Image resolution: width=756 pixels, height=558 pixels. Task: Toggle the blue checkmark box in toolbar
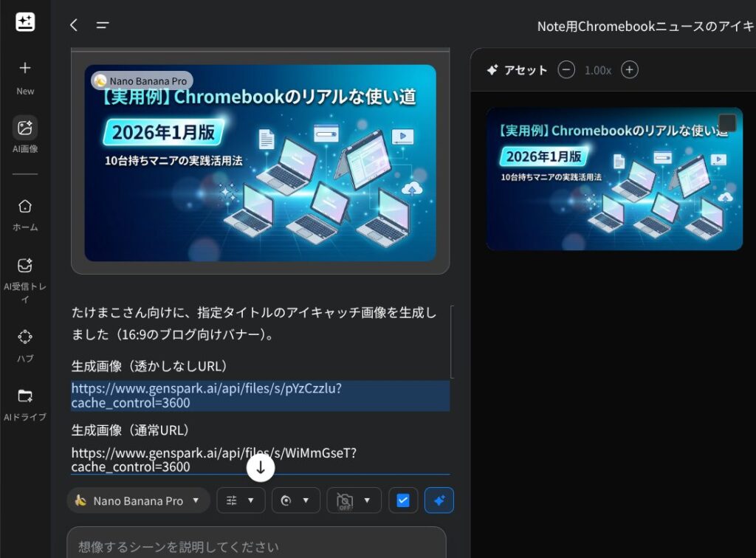point(403,500)
